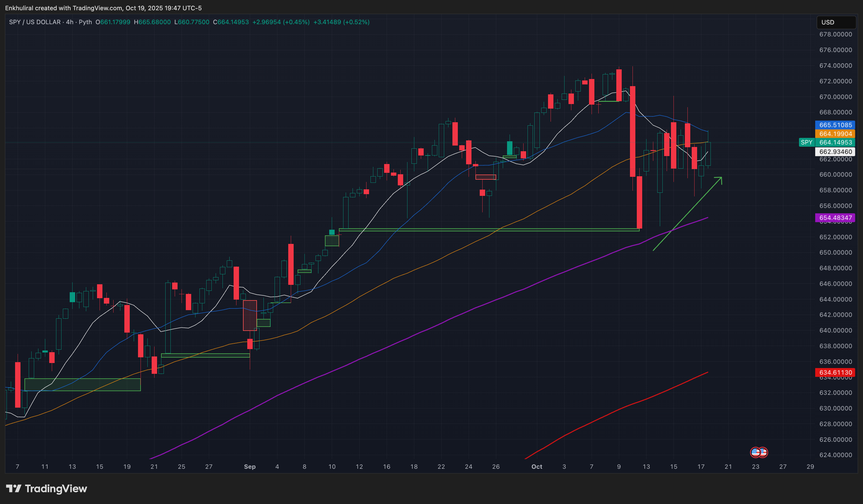
Task: Click the TradingView logo icon at bottom left
Action: pos(14,489)
